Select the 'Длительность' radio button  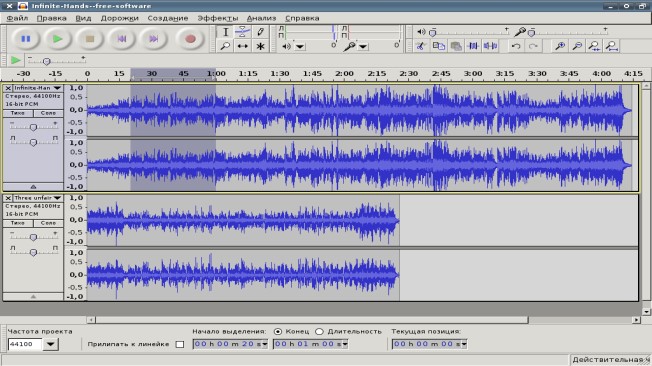pos(319,331)
